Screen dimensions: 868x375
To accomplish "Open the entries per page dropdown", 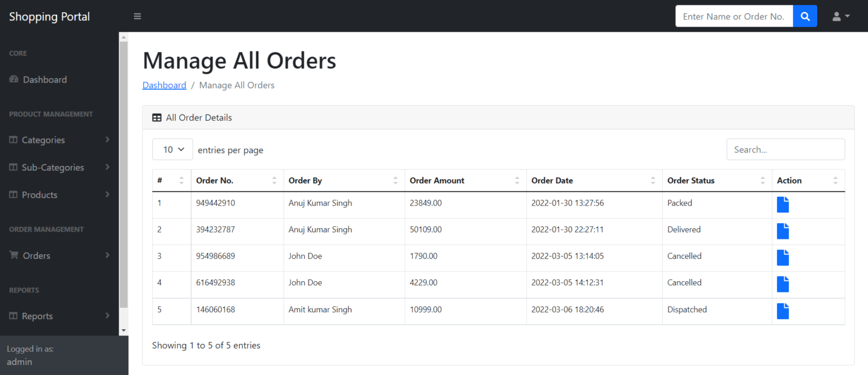I will [172, 149].
